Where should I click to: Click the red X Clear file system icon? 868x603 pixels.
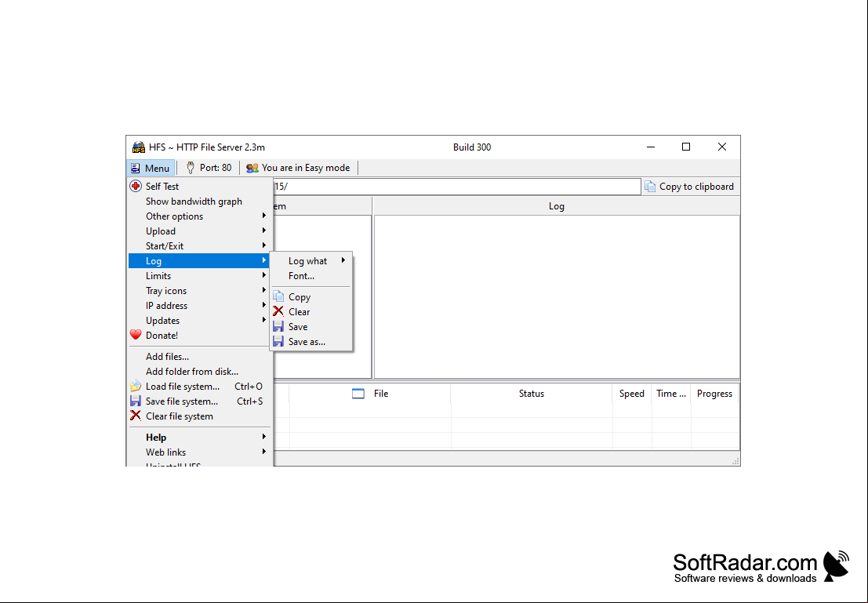pyautogui.click(x=136, y=416)
